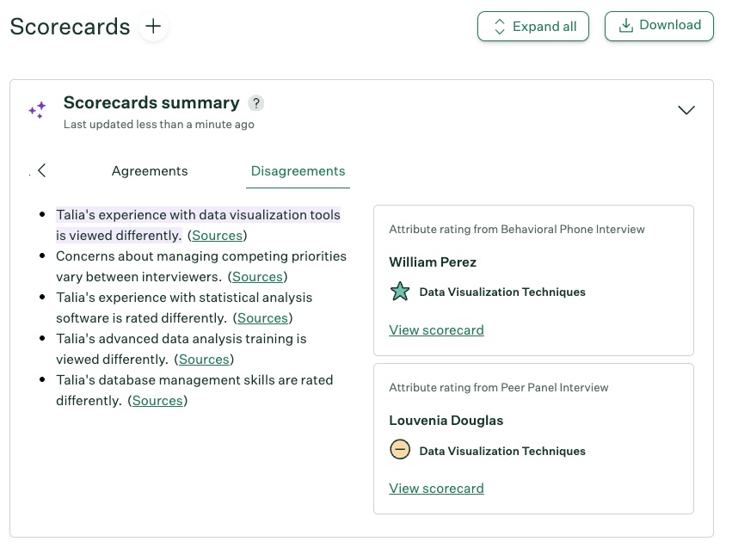This screenshot has height=560, width=732.
Task: Open Sources for competing priorities concerns
Action: click(257, 277)
